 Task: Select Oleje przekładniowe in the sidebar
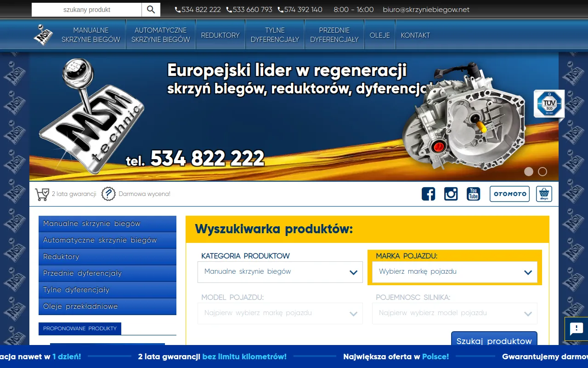point(107,306)
